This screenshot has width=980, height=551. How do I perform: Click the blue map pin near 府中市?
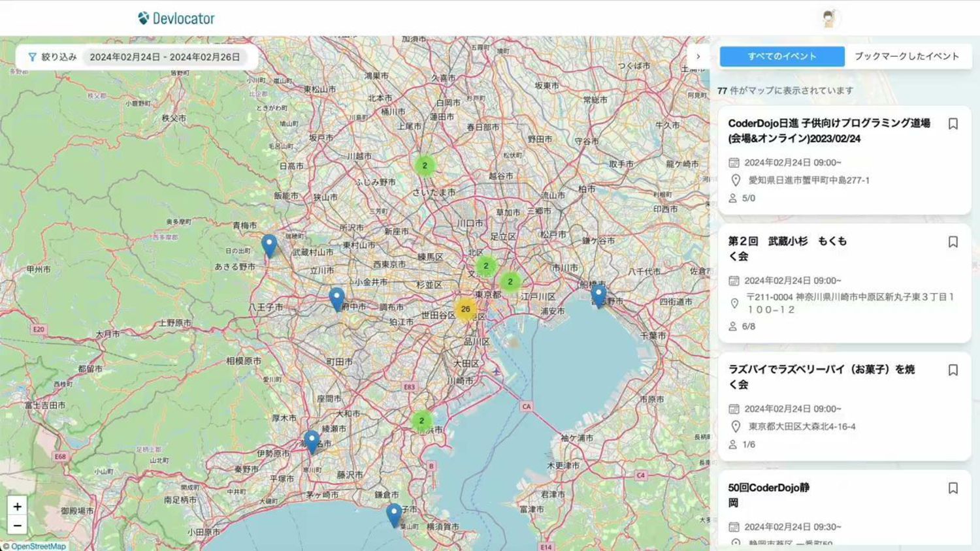[336, 298]
